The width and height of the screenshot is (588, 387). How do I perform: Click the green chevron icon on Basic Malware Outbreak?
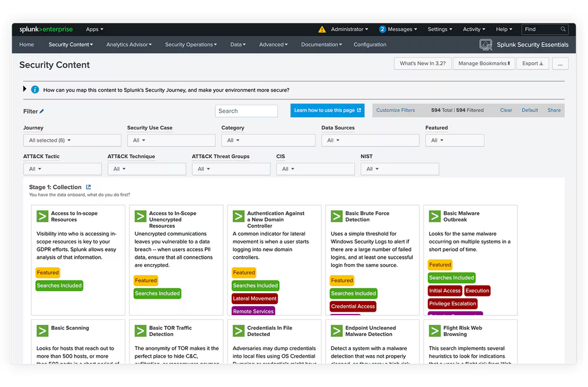[434, 216]
